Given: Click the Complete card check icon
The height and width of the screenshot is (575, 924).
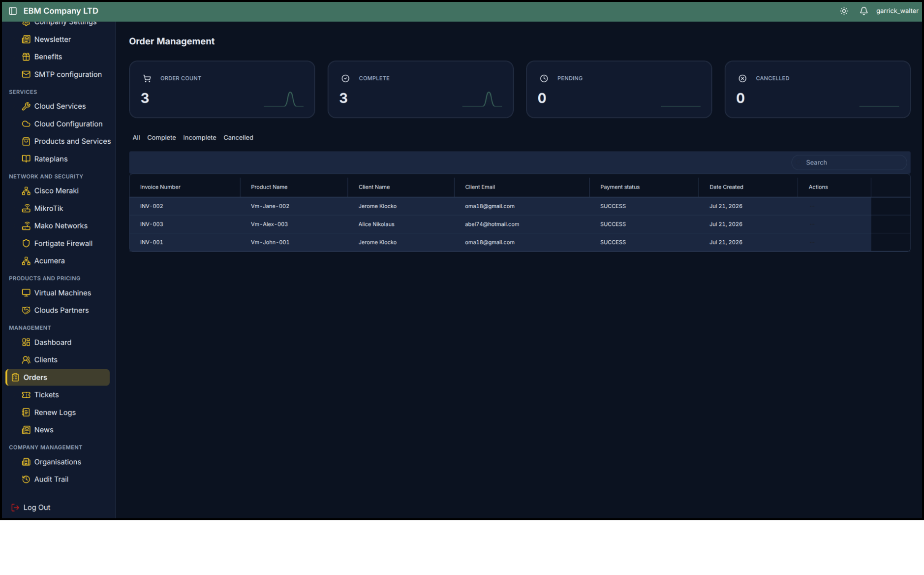Looking at the screenshot, I should (x=345, y=78).
